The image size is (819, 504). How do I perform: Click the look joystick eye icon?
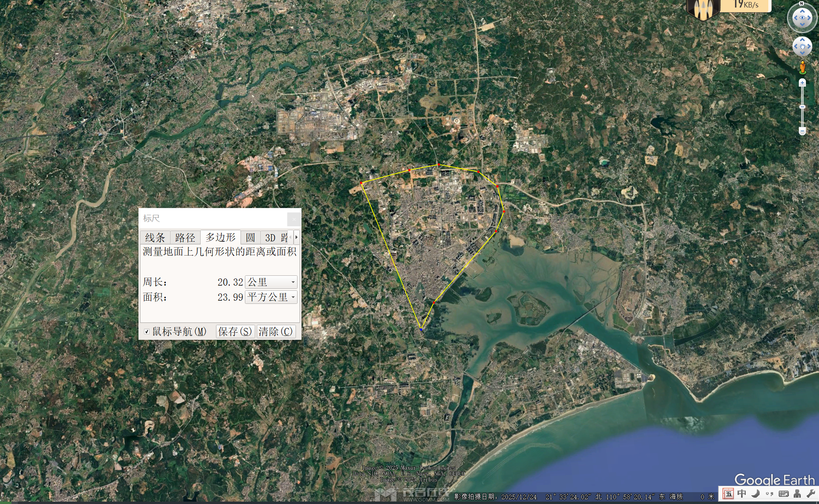pos(802,18)
